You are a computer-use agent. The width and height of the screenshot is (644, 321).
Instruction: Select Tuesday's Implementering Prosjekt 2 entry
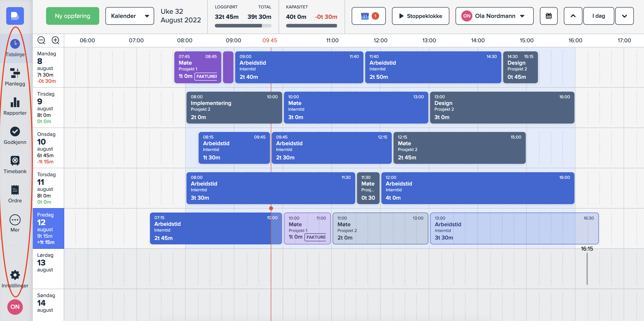[234, 108]
